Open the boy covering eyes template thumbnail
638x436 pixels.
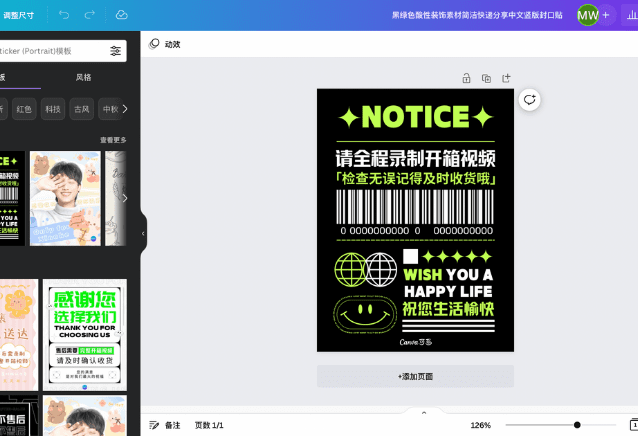coord(65,198)
